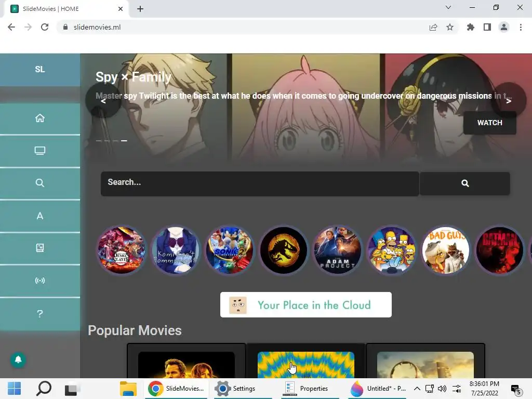Select the SlideMovies | HOME tab
Image resolution: width=532 pixels, height=399 pixels.
tap(66, 9)
